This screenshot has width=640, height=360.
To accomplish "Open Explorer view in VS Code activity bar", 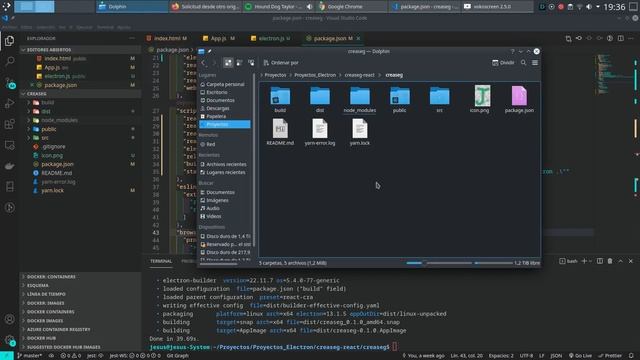I will (x=9, y=41).
